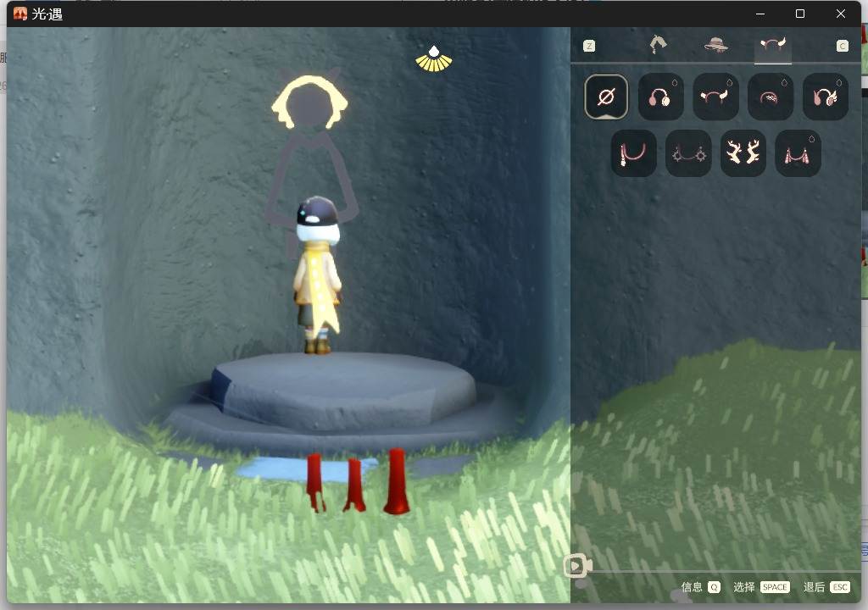The image size is (868, 610).
Task: Click the 选择 SPACE select button
Action: click(761, 587)
